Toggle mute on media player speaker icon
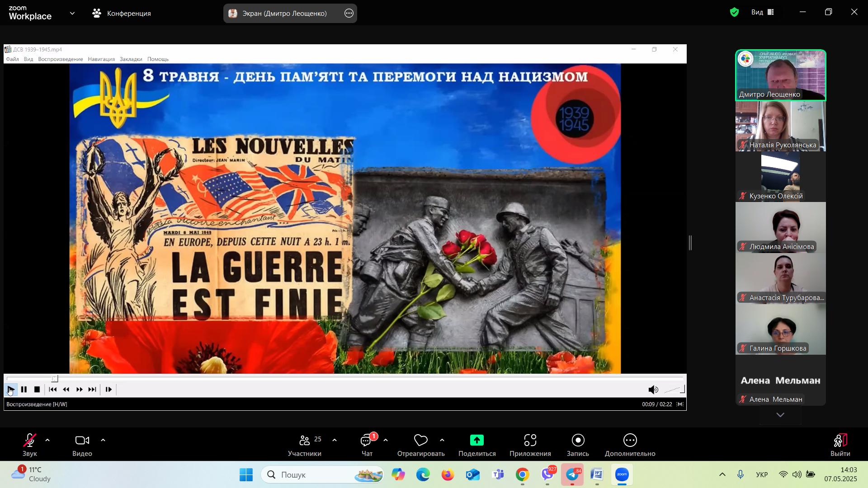 pyautogui.click(x=652, y=389)
